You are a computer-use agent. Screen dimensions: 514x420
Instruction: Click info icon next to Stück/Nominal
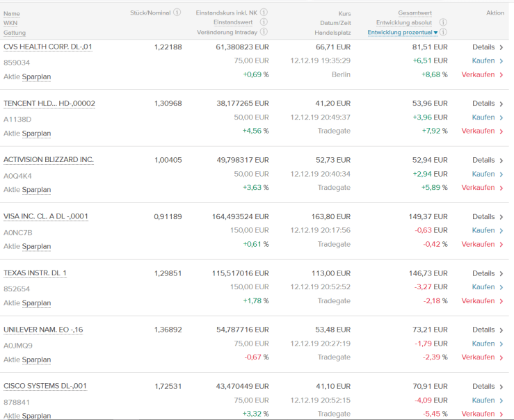[177, 13]
